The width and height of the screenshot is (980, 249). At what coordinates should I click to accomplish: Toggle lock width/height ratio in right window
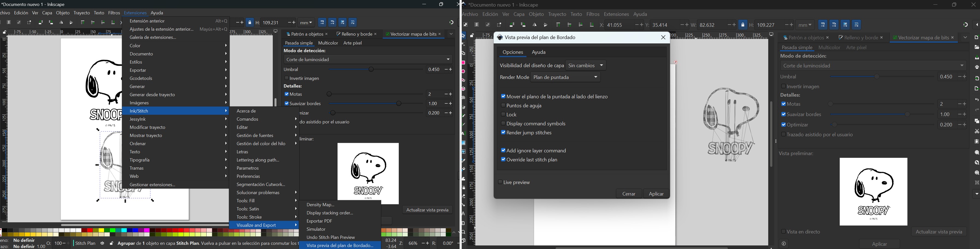(x=743, y=25)
